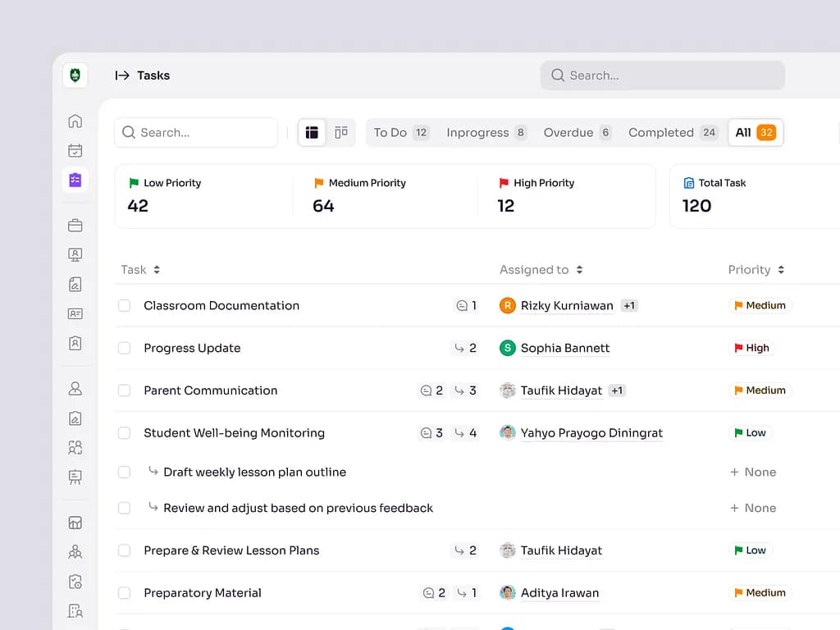Check the Draft weekly lesson plan outline checkbox
The height and width of the screenshot is (630, 840).
[125, 472]
